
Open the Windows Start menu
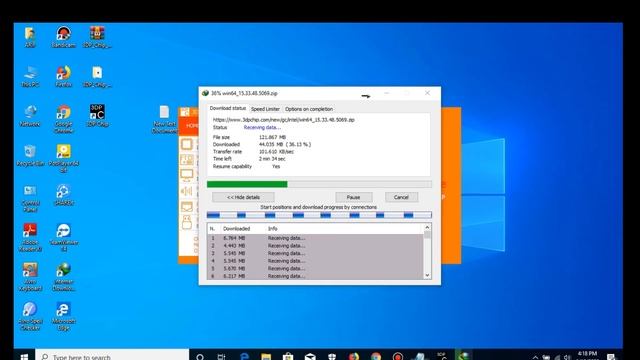pyautogui.click(x=24, y=356)
